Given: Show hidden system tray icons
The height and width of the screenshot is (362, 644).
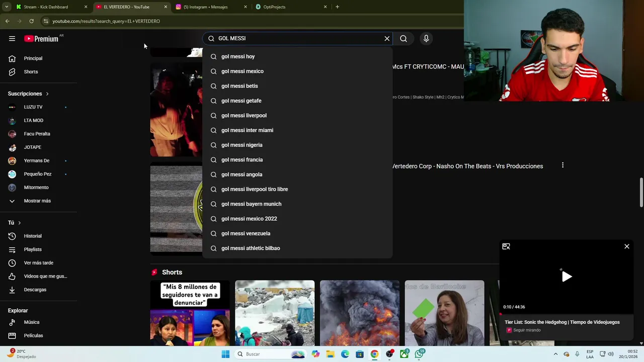Looking at the screenshot, I should [555, 354].
